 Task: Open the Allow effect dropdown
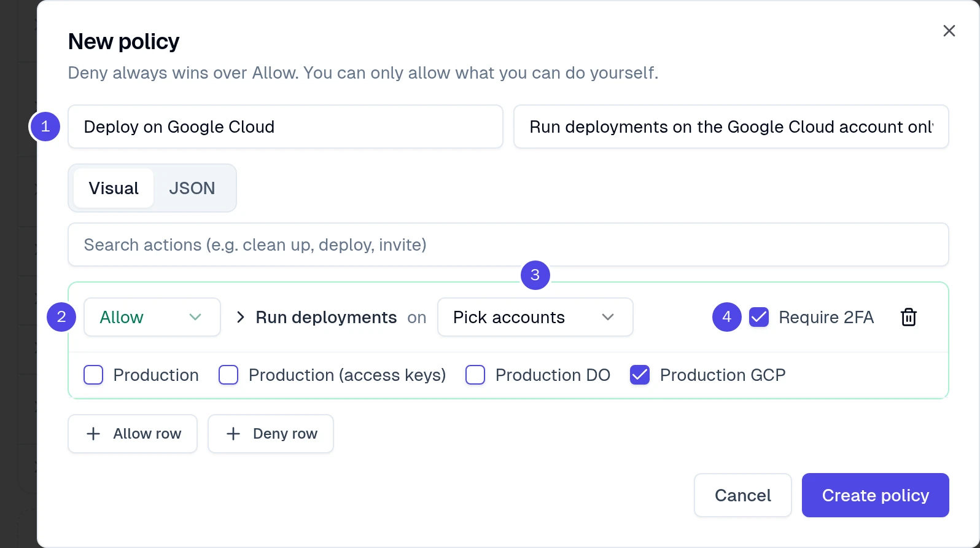(152, 317)
